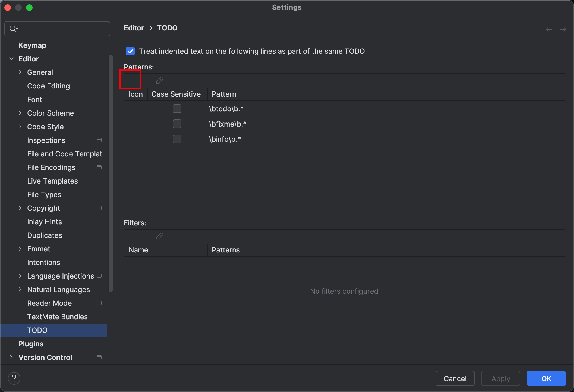Screen dimensions: 574x392
Task: Click the help question mark icon
Action: [x=14, y=378]
